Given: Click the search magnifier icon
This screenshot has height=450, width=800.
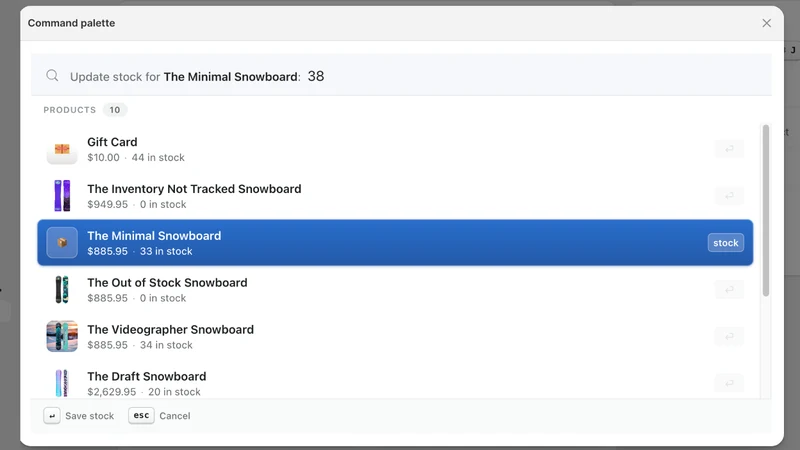Looking at the screenshot, I should 52,76.
